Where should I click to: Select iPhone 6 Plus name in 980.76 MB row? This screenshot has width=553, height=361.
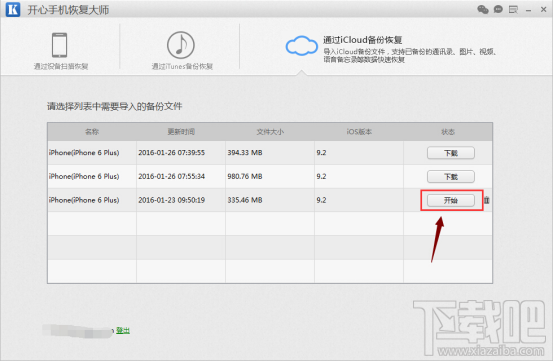click(84, 176)
